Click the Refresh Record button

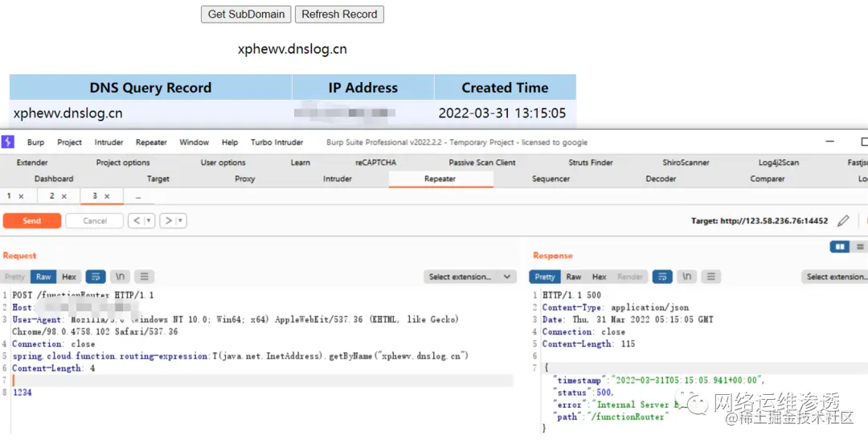tap(339, 14)
